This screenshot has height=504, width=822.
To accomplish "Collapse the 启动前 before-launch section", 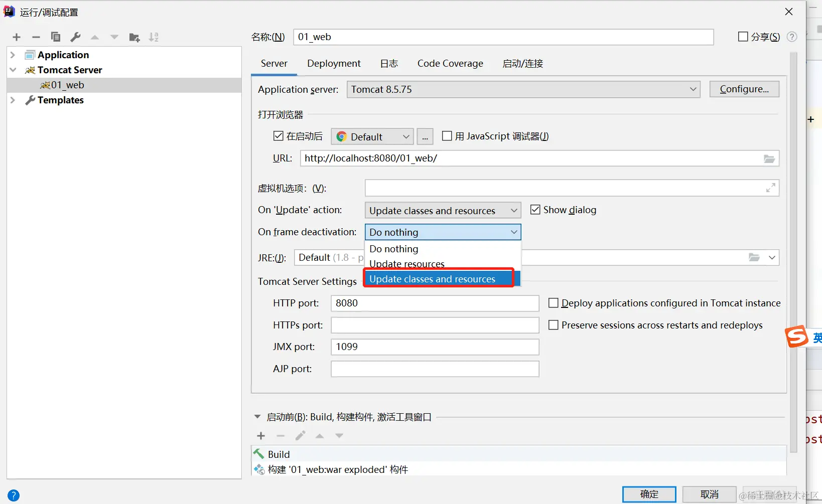I will (257, 417).
